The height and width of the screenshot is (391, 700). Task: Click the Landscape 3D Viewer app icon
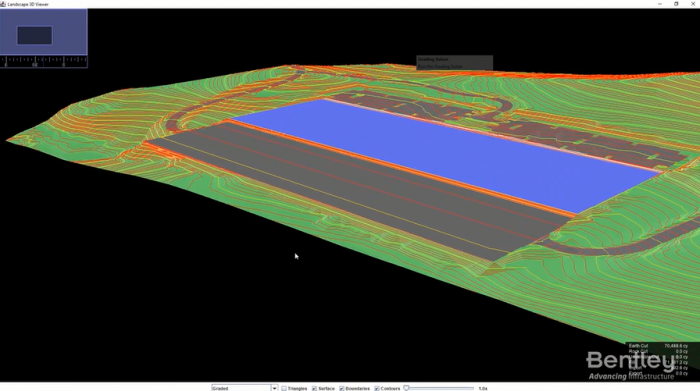[3, 4]
